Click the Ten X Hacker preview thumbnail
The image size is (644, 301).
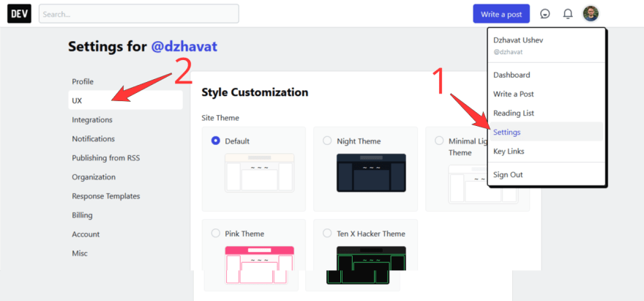coord(371,265)
